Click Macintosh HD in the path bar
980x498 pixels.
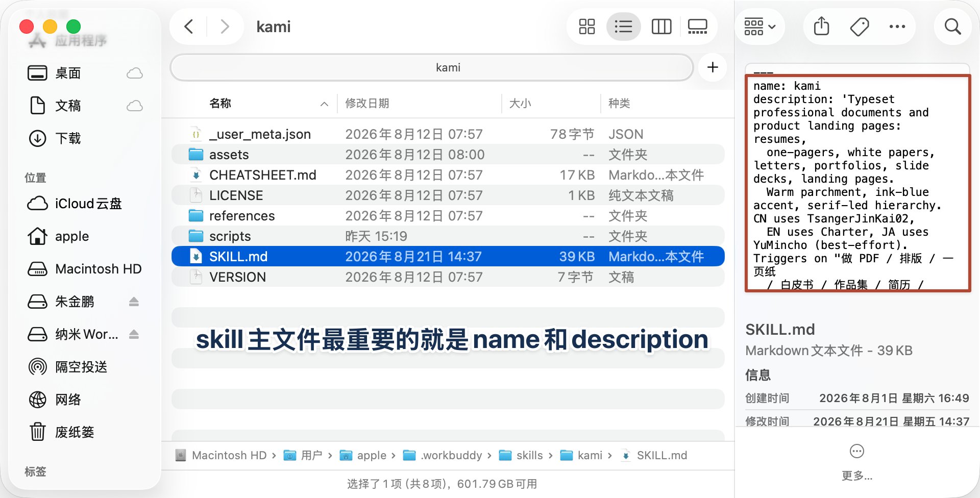[x=221, y=455]
